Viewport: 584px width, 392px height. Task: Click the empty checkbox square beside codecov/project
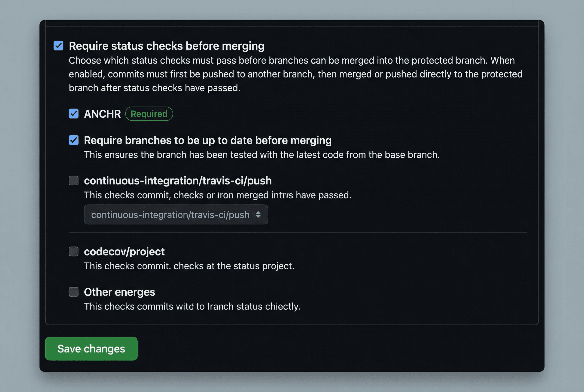73,252
